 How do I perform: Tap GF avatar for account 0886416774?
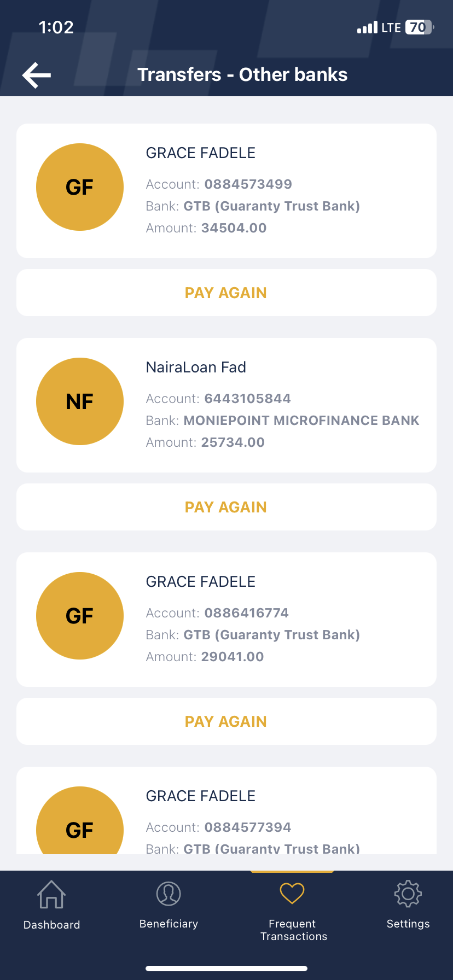click(x=80, y=616)
